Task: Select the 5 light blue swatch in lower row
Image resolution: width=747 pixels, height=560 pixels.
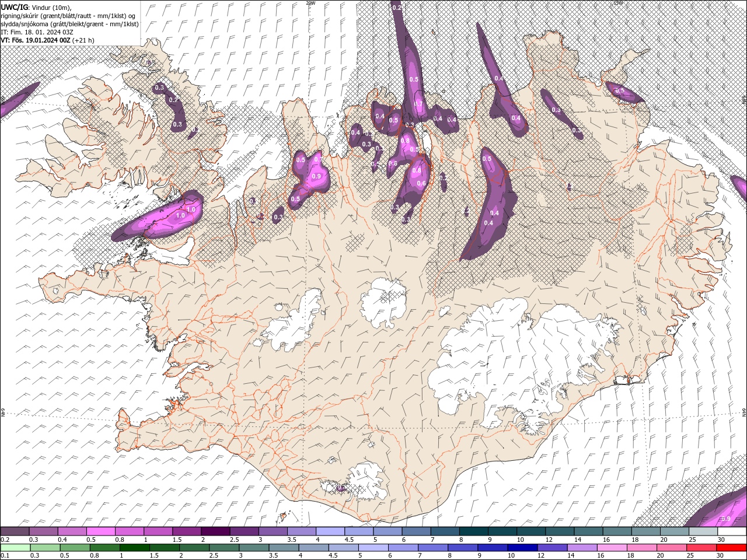Action: coord(373,548)
